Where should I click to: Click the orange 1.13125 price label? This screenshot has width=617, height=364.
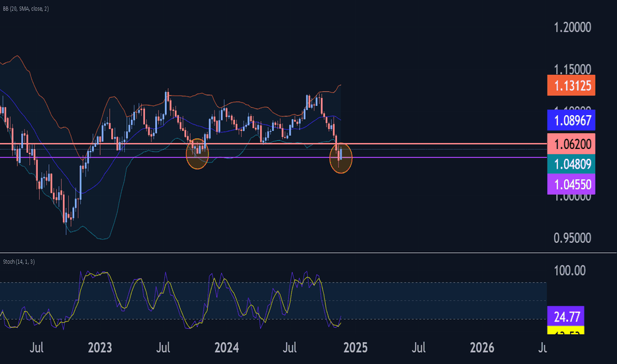571,85
